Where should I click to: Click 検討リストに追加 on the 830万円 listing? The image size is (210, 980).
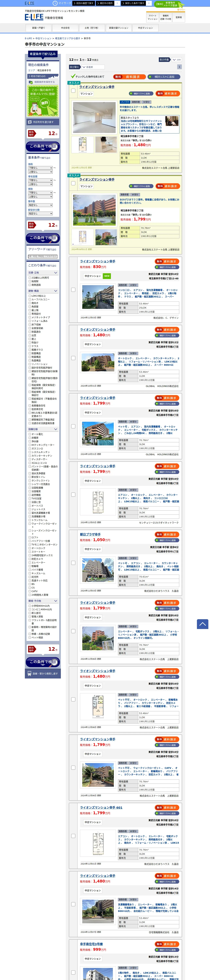coord(167,267)
